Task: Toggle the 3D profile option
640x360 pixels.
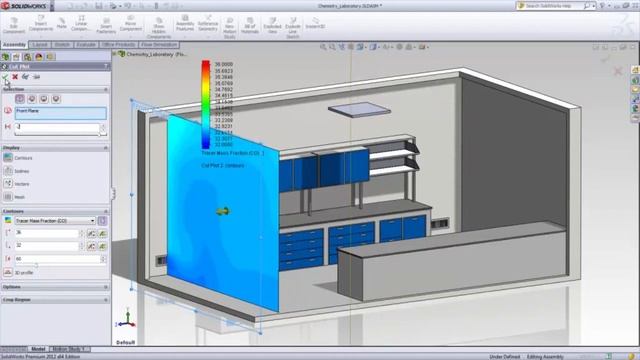Action: point(8,272)
